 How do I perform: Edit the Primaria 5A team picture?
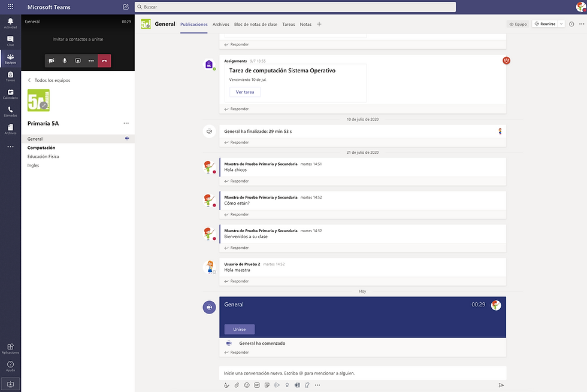(x=44, y=105)
